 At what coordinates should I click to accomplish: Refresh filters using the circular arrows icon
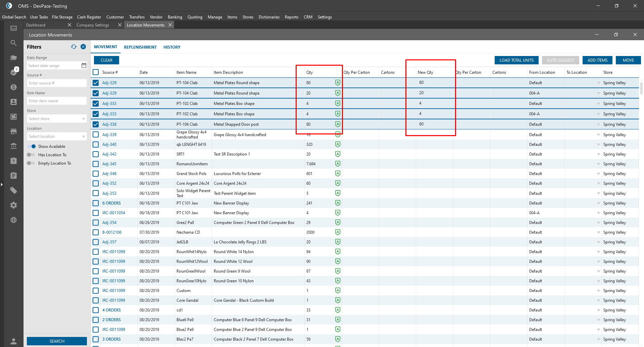click(x=74, y=47)
